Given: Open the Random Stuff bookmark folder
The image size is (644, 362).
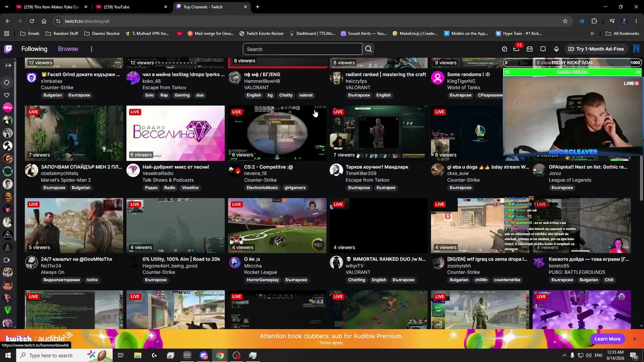Looking at the screenshot, I should [x=62, y=34].
